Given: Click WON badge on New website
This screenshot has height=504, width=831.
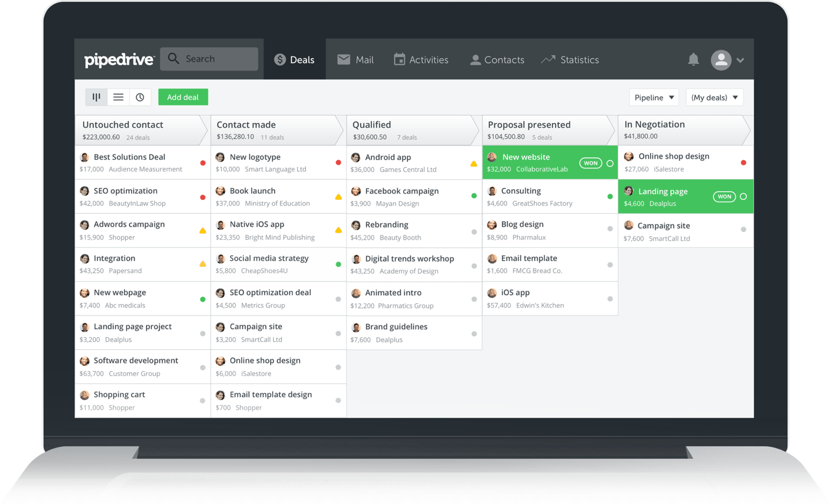Looking at the screenshot, I should tap(590, 163).
